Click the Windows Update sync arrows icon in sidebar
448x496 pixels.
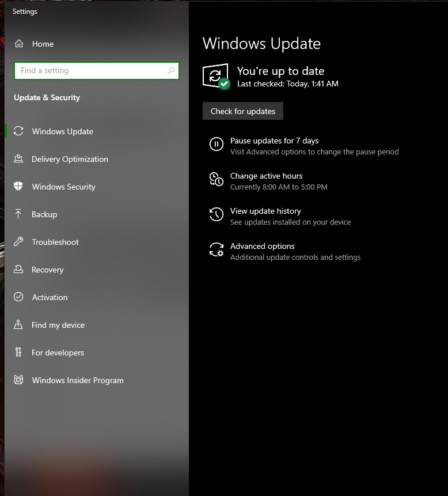pyautogui.click(x=18, y=131)
